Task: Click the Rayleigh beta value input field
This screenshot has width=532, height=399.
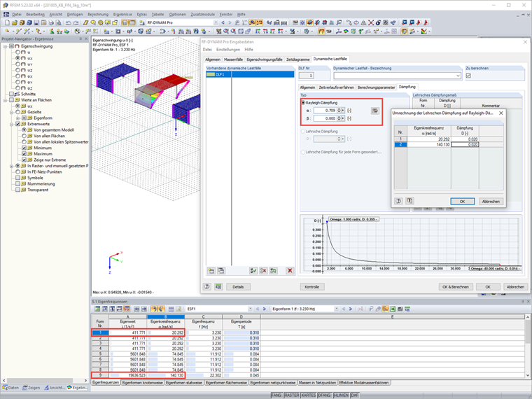Action: click(x=325, y=118)
